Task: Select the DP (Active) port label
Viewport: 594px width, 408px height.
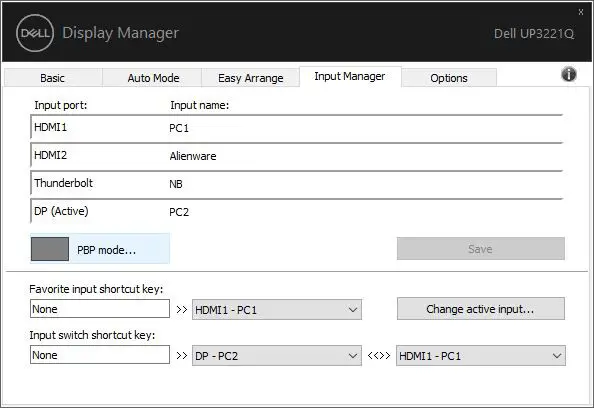Action: (61, 211)
